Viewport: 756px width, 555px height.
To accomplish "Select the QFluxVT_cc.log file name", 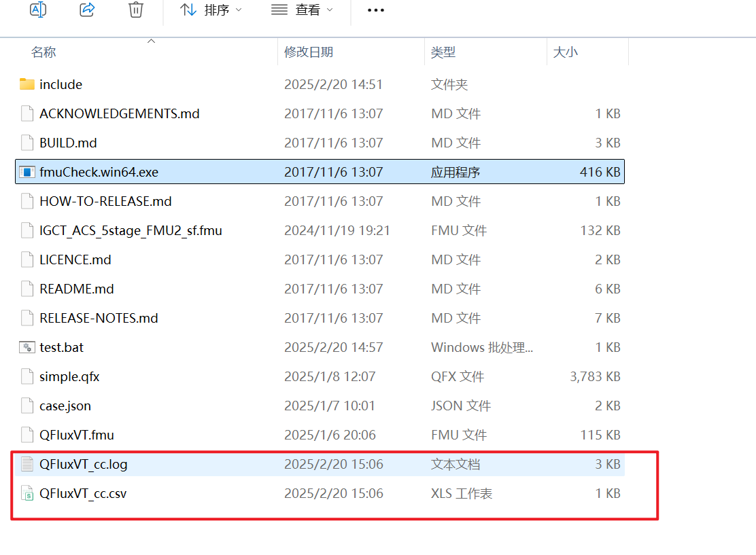I will click(x=84, y=465).
